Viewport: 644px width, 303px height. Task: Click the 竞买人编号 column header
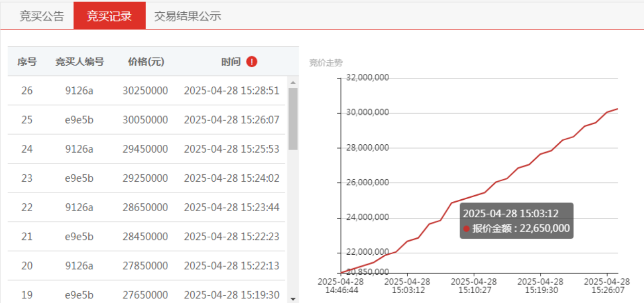(79, 62)
